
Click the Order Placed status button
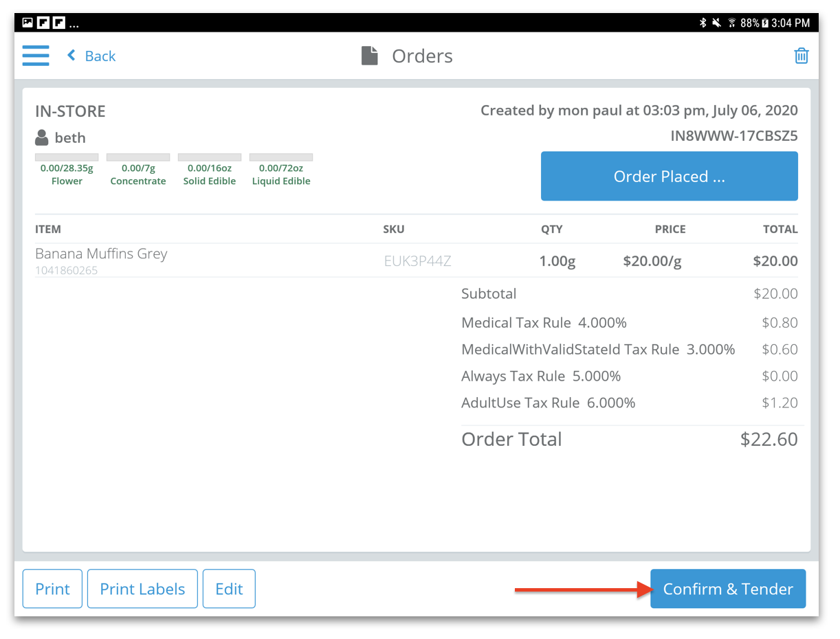pyautogui.click(x=669, y=176)
